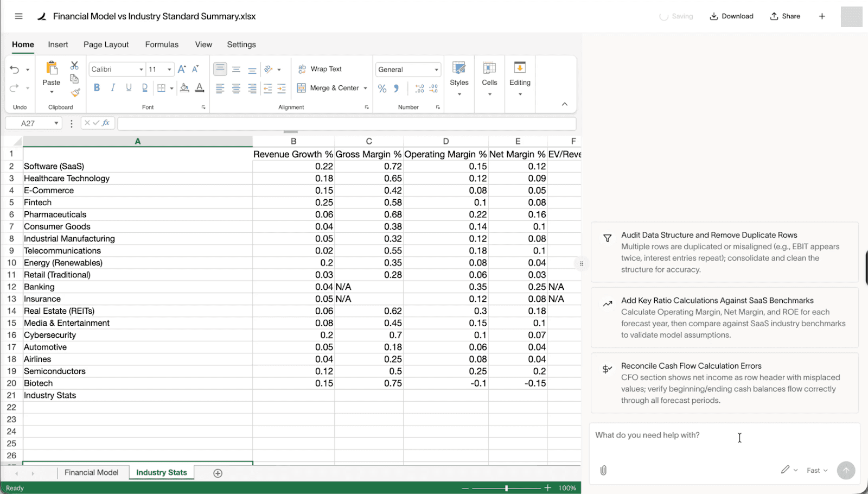Click the attachment paperclip in the chat panel
868x494 pixels.
point(604,470)
